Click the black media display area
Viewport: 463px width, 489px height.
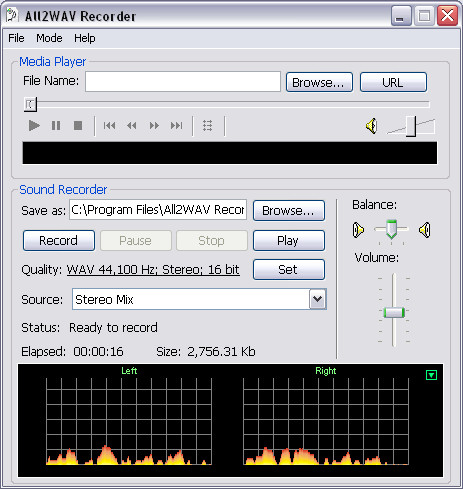tap(230, 153)
